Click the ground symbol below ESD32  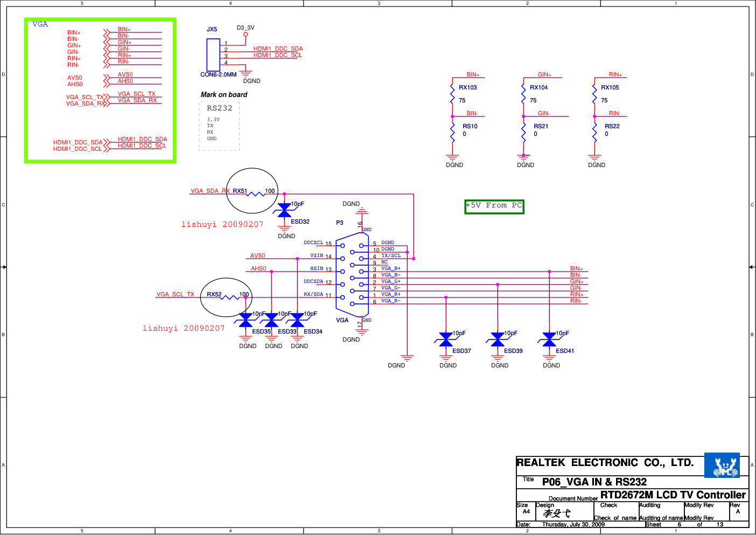tap(284, 228)
